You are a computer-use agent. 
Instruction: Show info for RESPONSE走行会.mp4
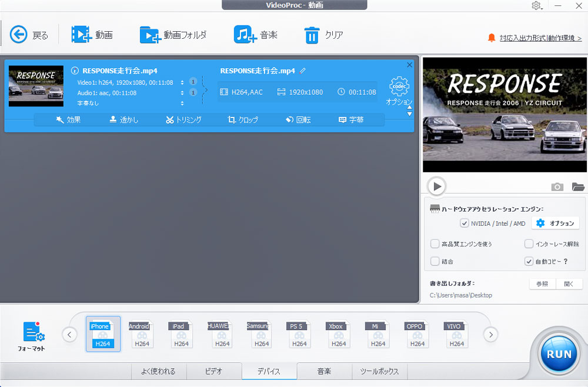[x=75, y=71]
